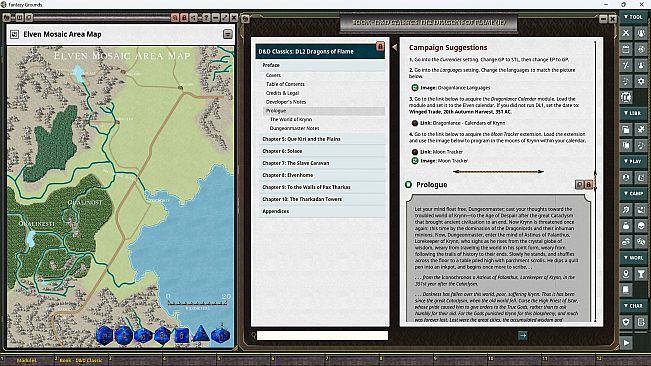
Task: Open the notes icon under PLAY header
Action: [641, 178]
